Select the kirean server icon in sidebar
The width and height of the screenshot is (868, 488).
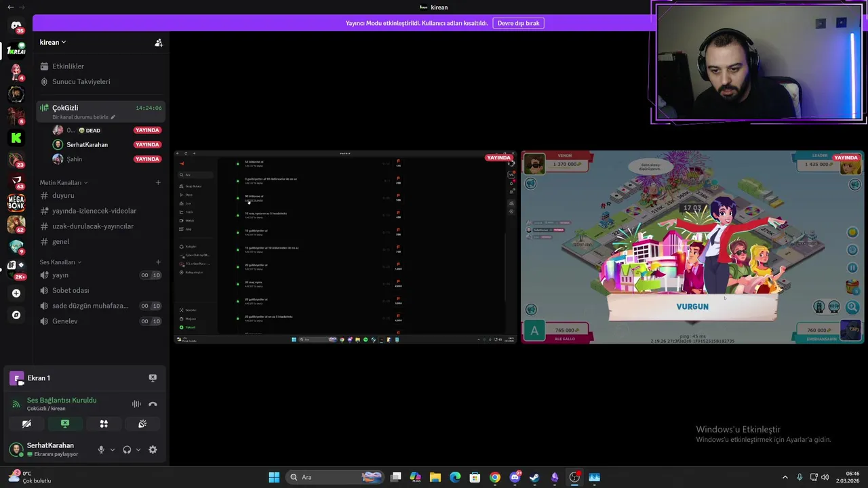coord(16,51)
